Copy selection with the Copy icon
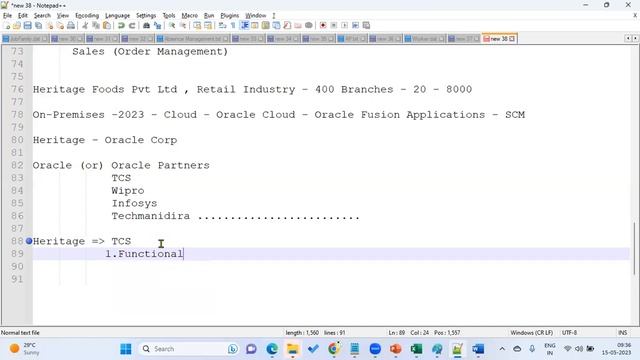 tap(96, 26)
